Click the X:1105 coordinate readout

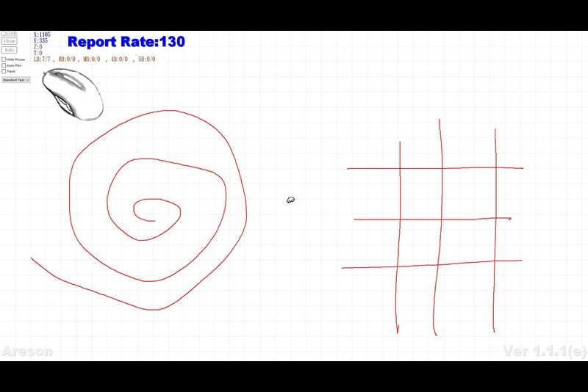[42, 35]
